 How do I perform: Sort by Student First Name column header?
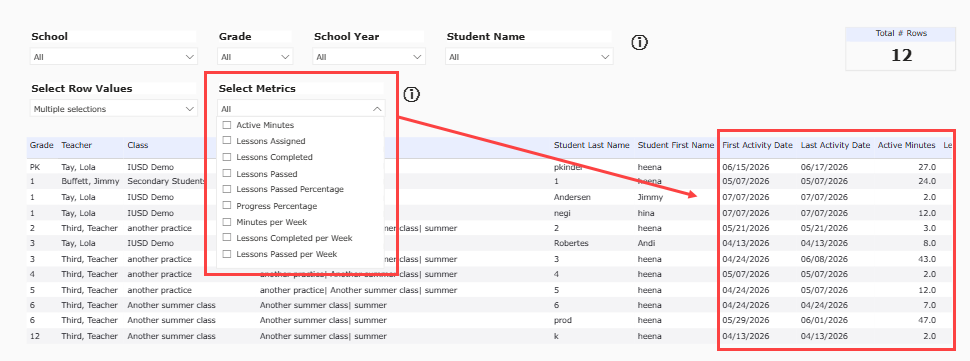coord(676,145)
